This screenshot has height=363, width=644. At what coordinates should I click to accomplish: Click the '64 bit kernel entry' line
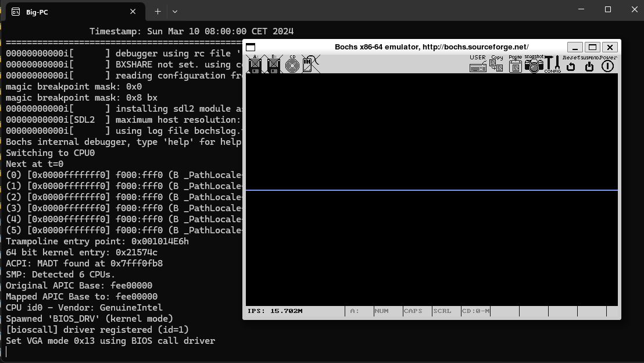click(81, 252)
